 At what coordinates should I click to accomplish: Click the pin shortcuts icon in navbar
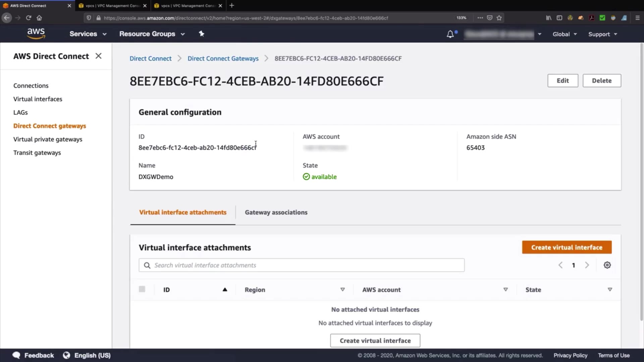click(201, 34)
